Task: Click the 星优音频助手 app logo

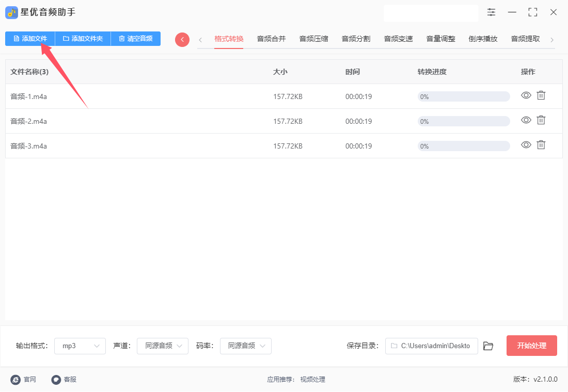Action: pos(11,13)
